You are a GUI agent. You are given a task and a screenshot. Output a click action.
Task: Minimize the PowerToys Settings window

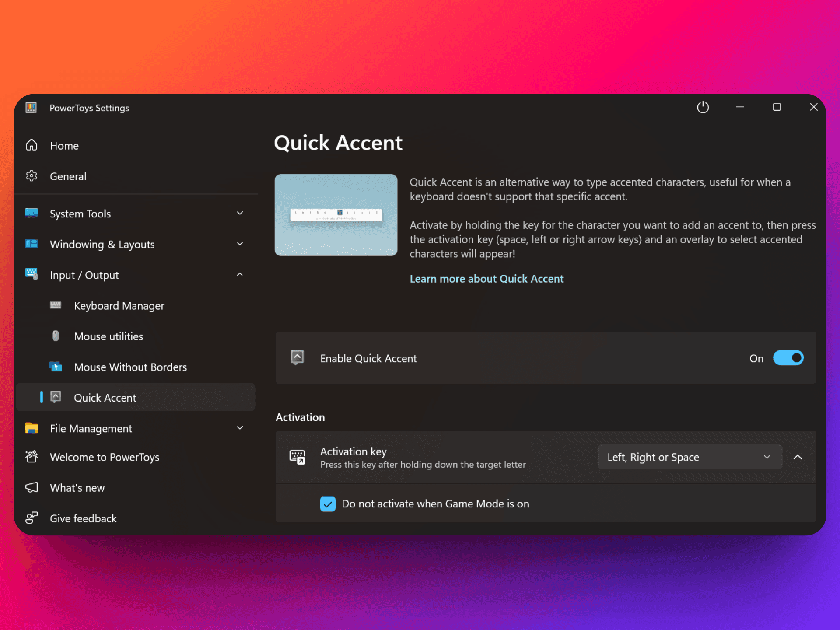740,107
